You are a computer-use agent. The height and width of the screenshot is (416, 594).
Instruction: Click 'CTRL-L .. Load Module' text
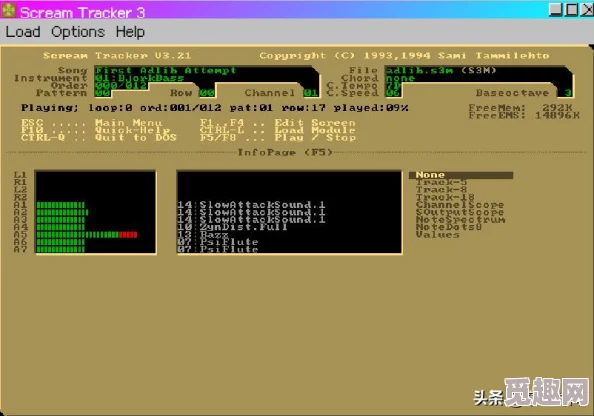pos(278,130)
